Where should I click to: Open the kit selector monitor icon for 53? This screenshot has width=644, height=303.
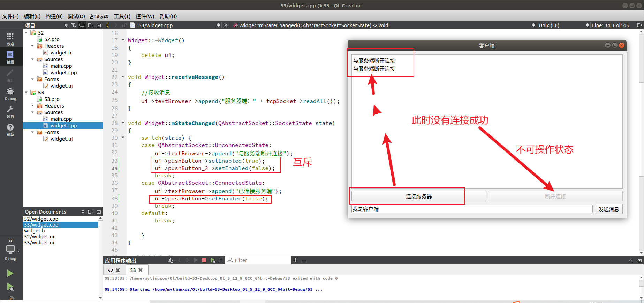[x=10, y=250]
